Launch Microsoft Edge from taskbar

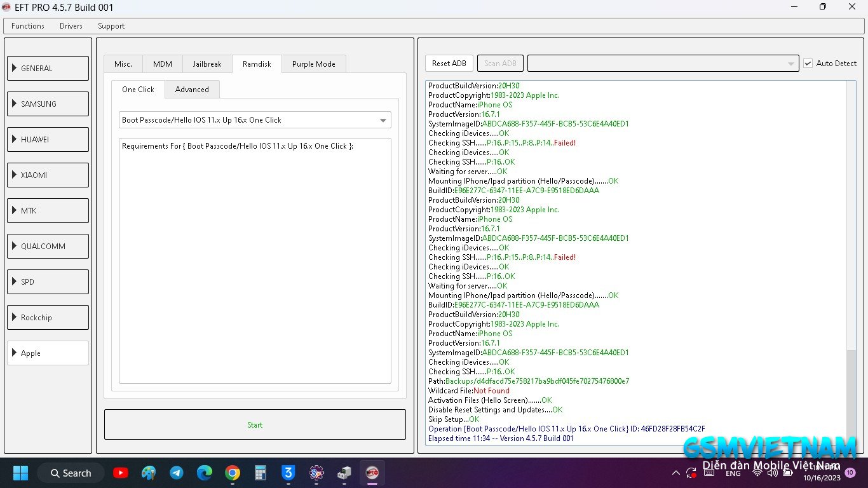click(204, 473)
